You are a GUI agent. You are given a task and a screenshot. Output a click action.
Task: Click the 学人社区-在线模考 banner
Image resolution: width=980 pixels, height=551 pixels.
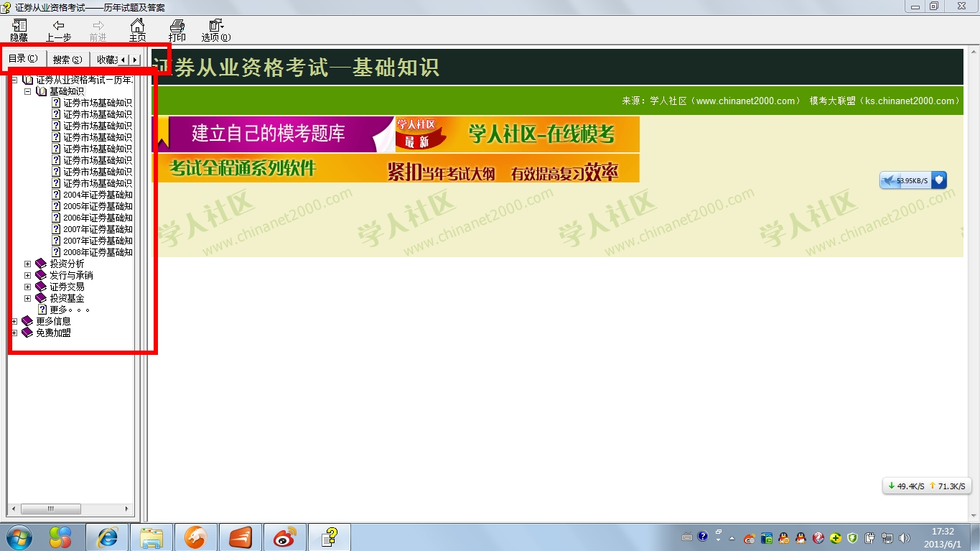click(518, 134)
